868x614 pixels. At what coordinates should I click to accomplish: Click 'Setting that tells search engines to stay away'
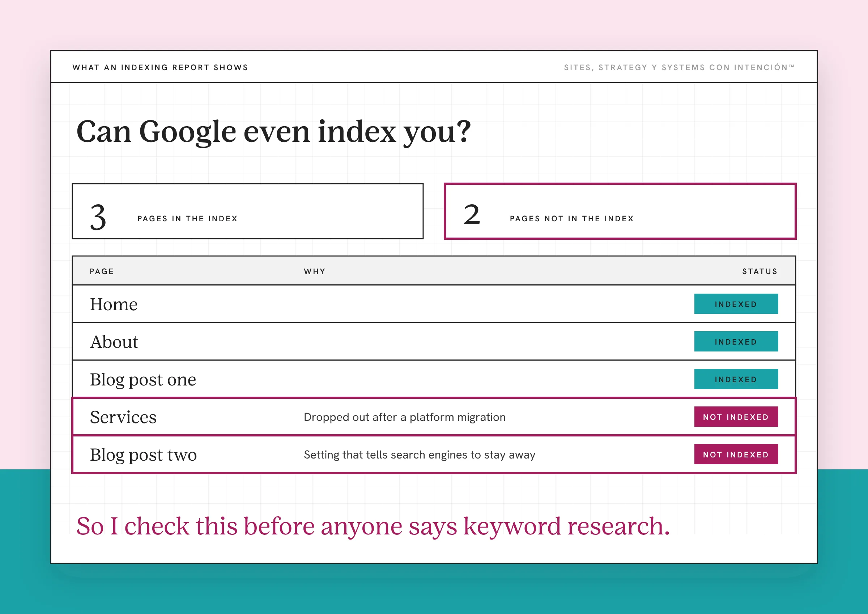tap(420, 455)
